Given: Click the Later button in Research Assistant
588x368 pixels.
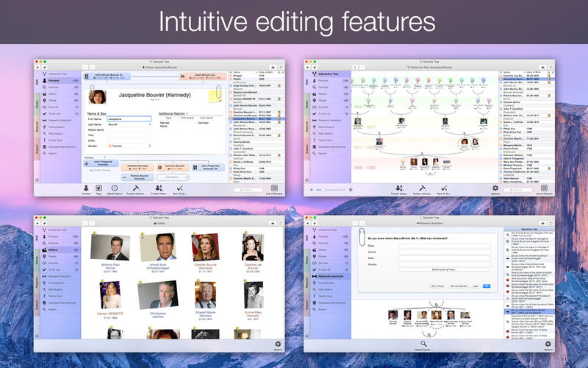Looking at the screenshot, I should click(x=476, y=286).
